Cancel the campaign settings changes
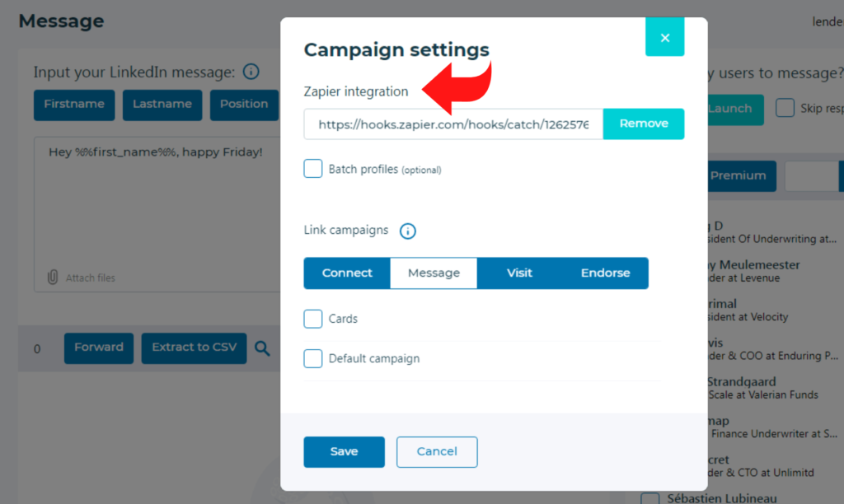 (437, 451)
